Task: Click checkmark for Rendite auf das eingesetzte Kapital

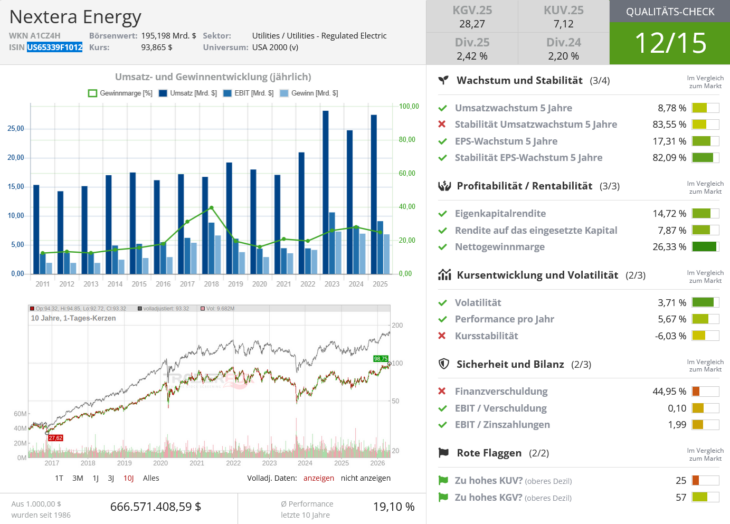Action: point(442,230)
